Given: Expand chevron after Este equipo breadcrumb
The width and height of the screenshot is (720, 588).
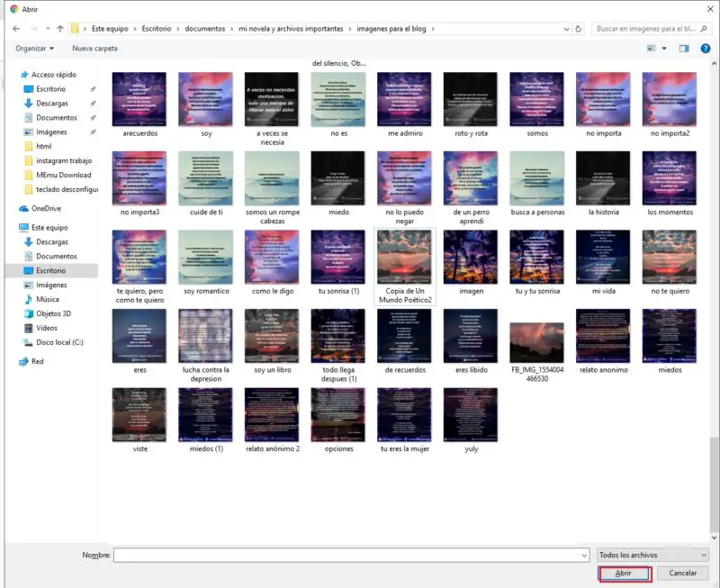Looking at the screenshot, I should pyautogui.click(x=135, y=29).
